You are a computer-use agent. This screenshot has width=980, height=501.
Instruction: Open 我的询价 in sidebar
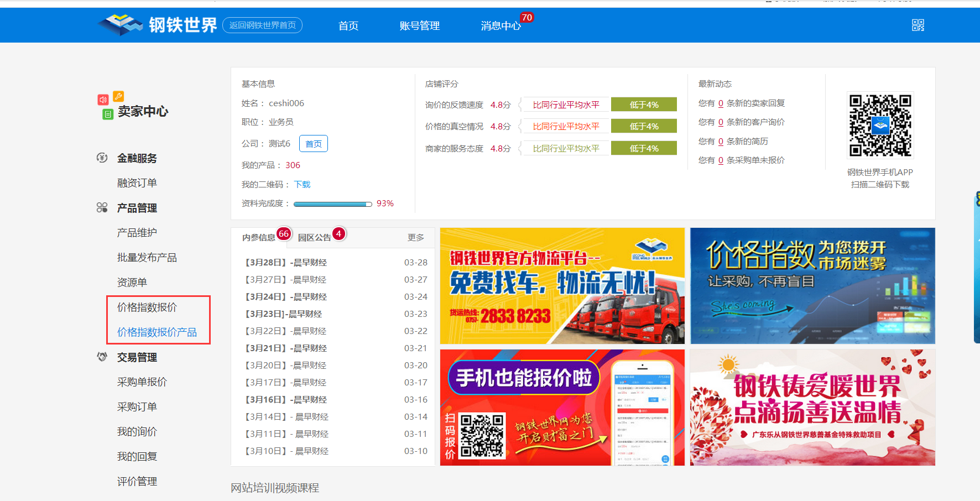(x=137, y=431)
